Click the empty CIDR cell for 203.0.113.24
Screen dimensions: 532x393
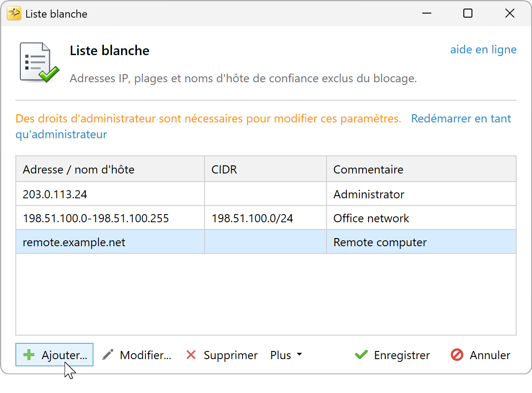tap(265, 194)
